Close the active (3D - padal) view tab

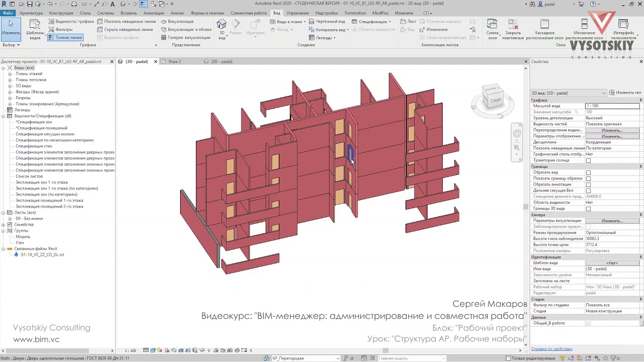[155, 61]
